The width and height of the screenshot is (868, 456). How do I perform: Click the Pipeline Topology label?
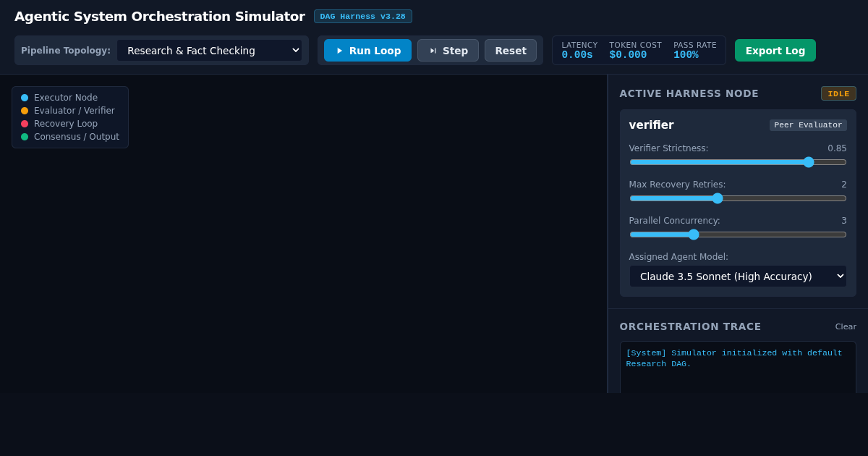click(66, 51)
